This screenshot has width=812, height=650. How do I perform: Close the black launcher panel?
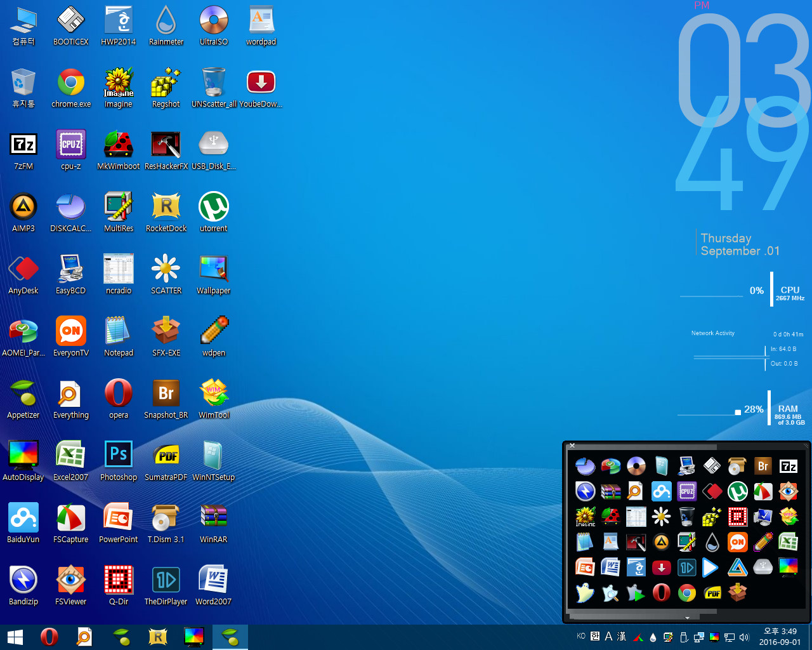pos(572,446)
